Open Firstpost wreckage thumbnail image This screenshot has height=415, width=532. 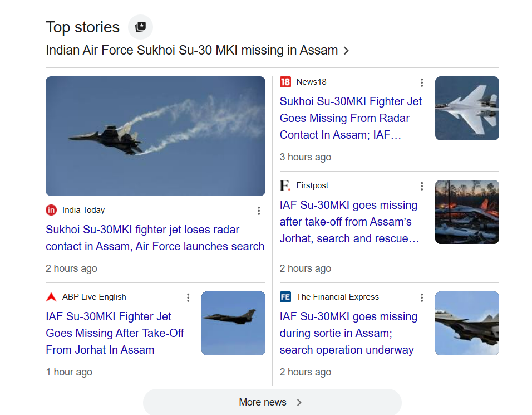coord(467,212)
